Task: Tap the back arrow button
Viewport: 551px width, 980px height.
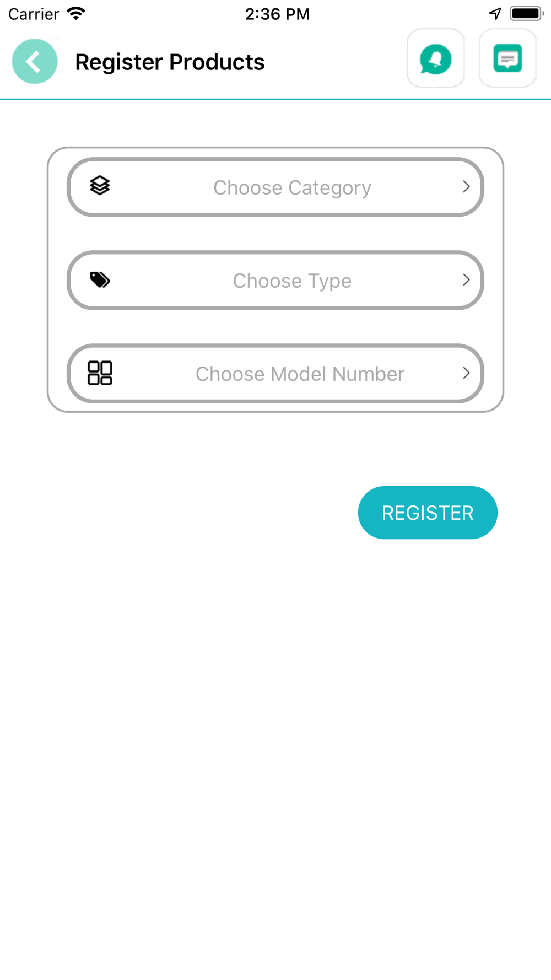Action: [x=35, y=61]
